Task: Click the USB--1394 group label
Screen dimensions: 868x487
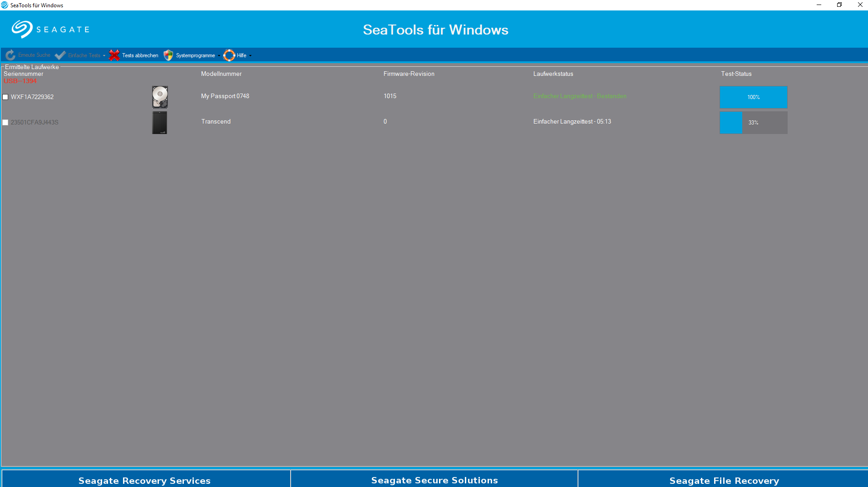Action: (x=20, y=81)
